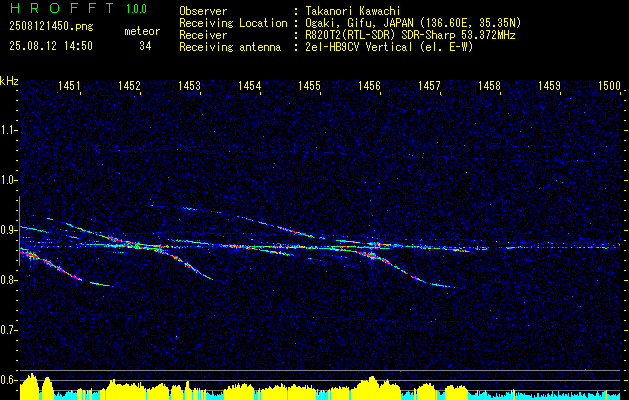Click the R820T2(RTL-SDR) receiver text

(x=410, y=35)
